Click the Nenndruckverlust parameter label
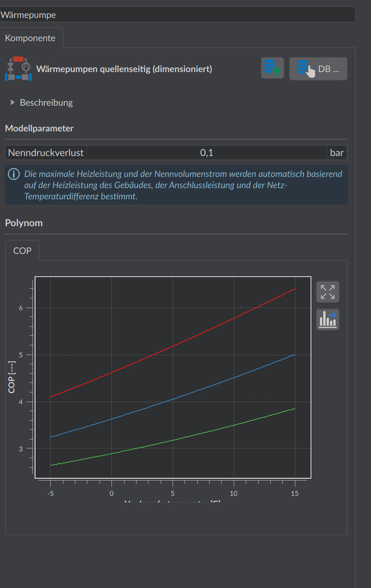 [46, 153]
